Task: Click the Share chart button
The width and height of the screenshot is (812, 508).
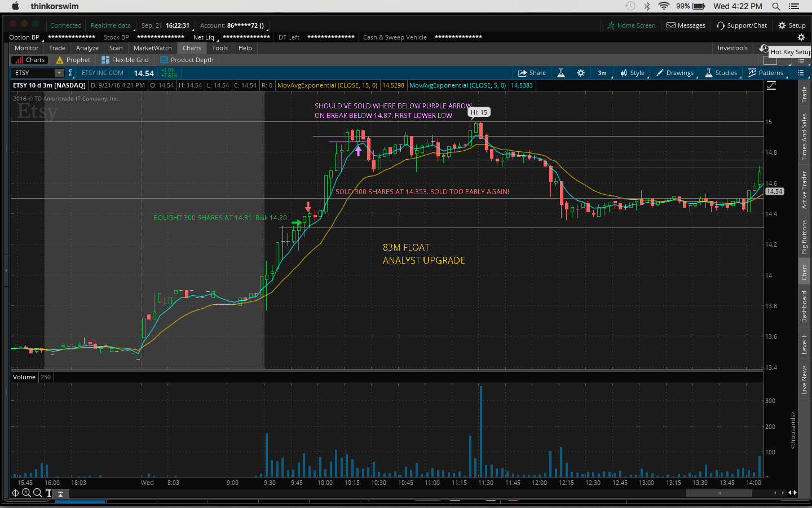Action: (532, 73)
